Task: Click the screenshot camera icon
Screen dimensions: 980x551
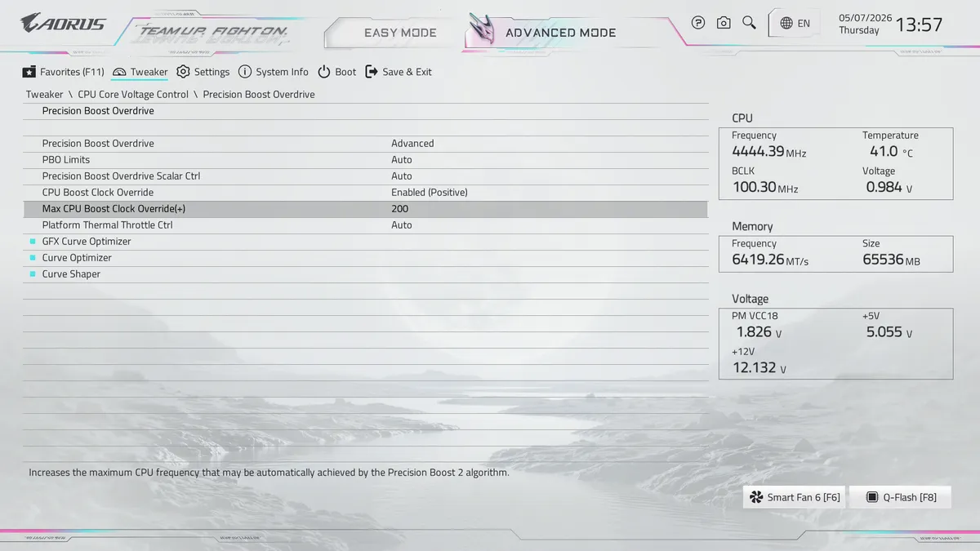Action: coord(724,23)
